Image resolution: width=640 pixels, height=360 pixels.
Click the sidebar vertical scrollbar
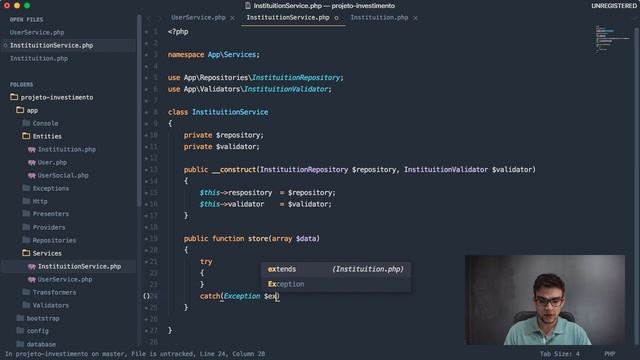pos(139,110)
